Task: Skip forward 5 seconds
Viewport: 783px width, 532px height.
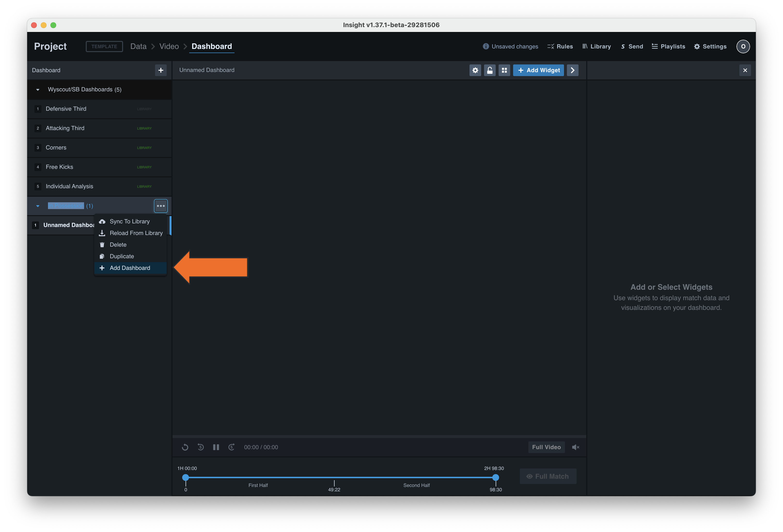Action: tap(231, 447)
